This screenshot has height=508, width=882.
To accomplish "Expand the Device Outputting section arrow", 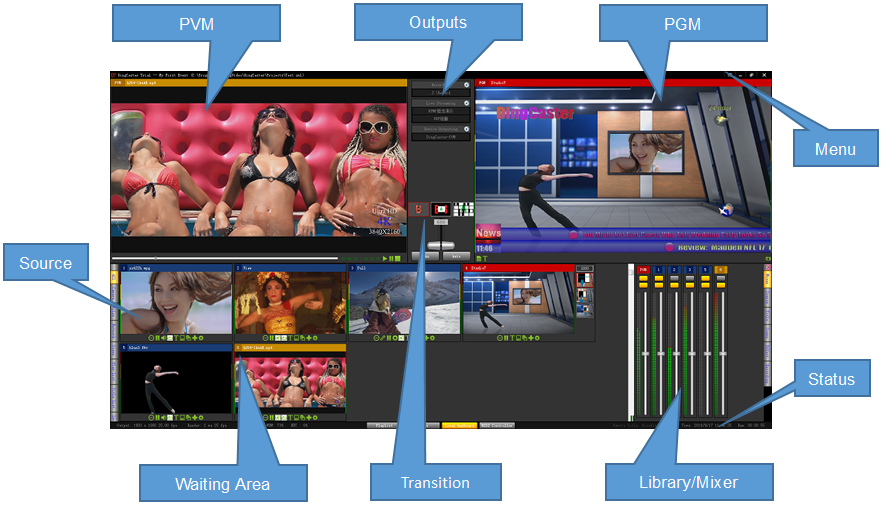I will [466, 129].
